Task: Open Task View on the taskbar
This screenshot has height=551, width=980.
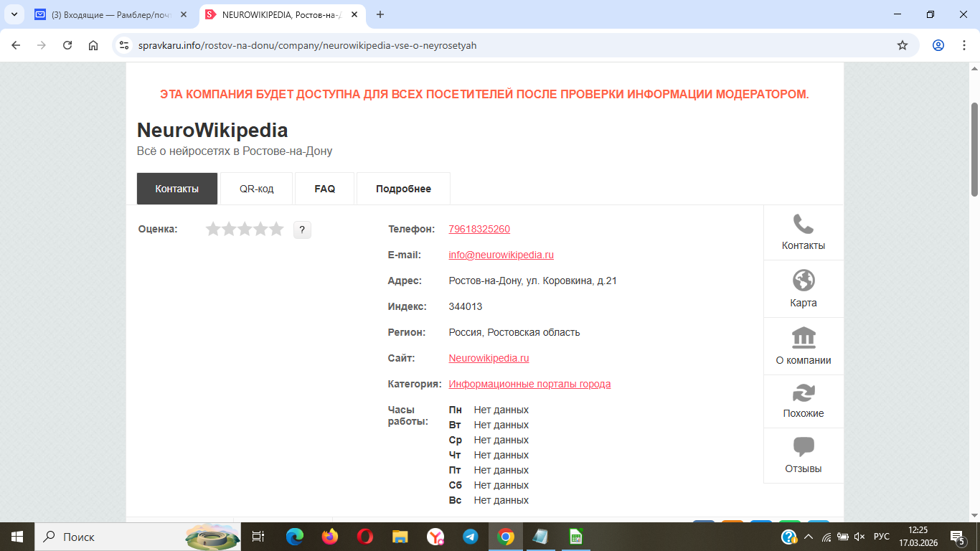Action: pos(258,537)
